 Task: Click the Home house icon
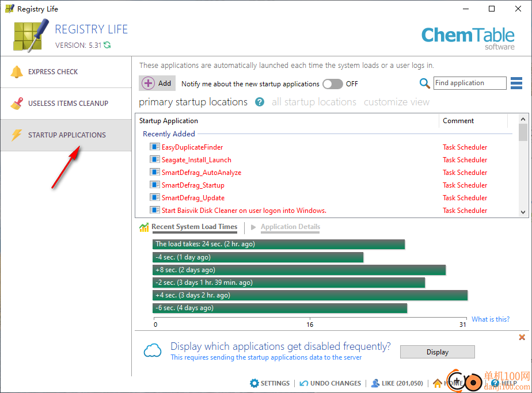(438, 383)
